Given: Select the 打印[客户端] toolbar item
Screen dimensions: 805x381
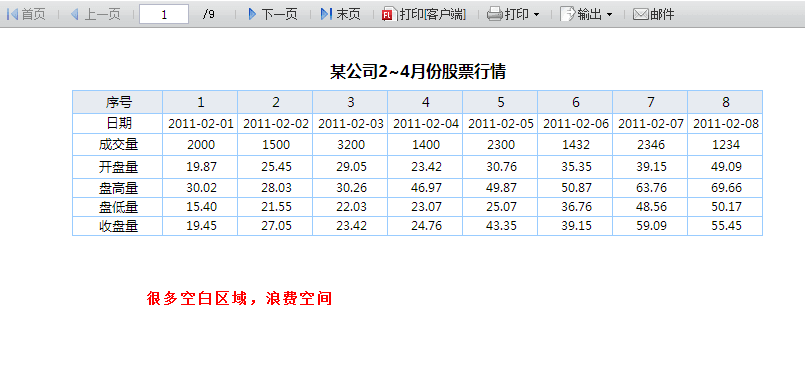Looking at the screenshot, I should pos(424,14).
